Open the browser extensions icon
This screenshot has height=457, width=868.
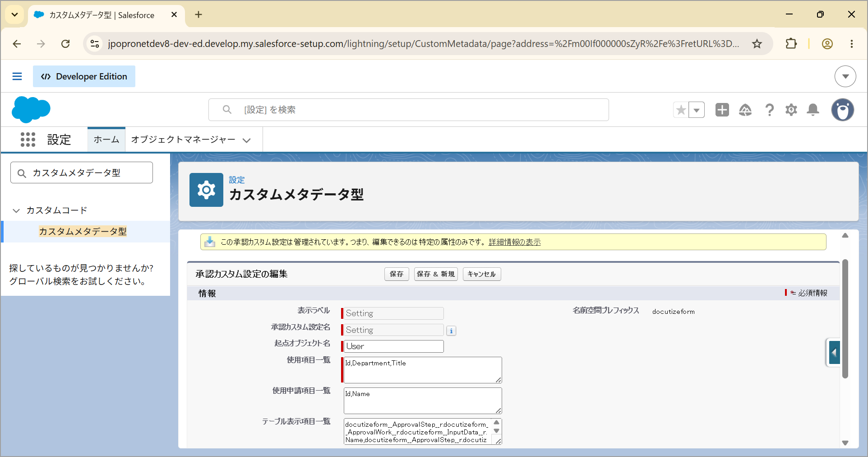point(791,44)
